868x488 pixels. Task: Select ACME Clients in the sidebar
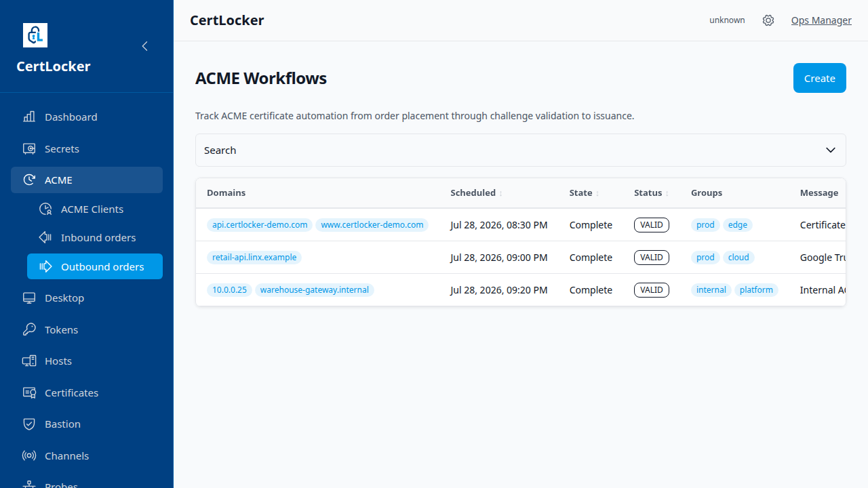(95, 209)
